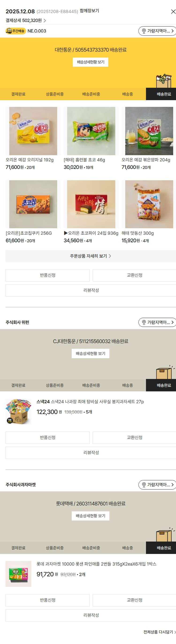Open the 스낵24 snack box thumbnail
Viewport: 176px width, 644px height.
click(19, 412)
